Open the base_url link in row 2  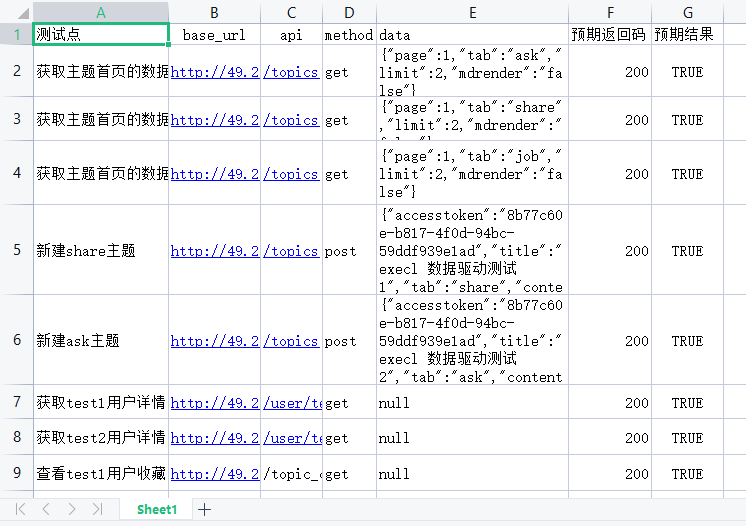[x=215, y=72]
